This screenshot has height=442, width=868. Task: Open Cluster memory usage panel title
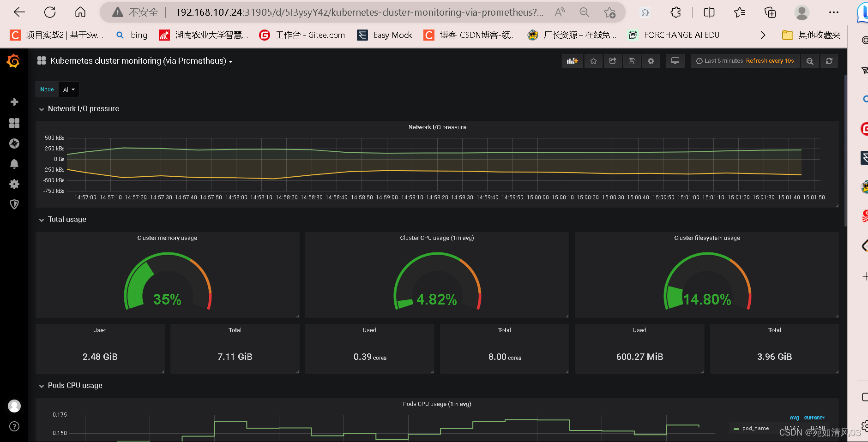[167, 238]
